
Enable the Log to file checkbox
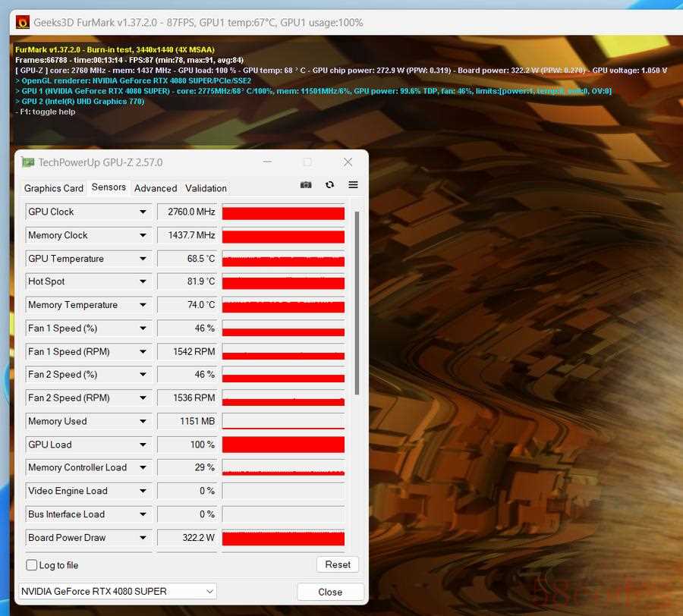tap(31, 565)
